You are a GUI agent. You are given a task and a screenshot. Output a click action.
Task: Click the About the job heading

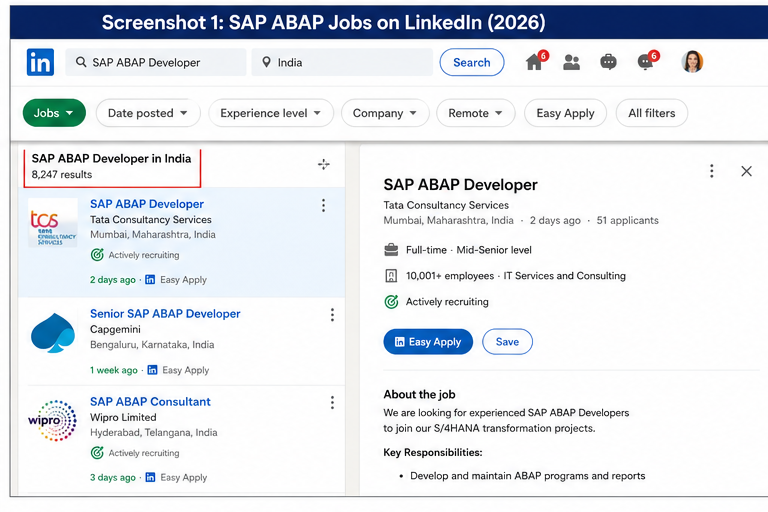click(x=419, y=394)
